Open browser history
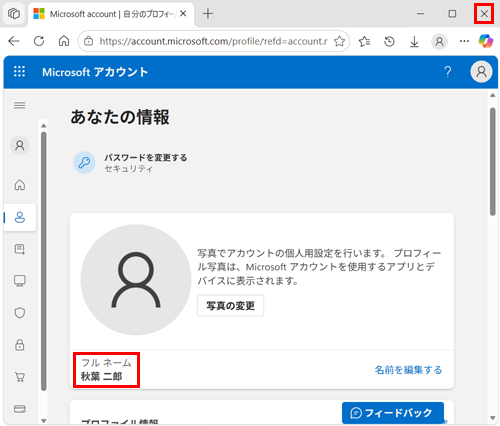The width and height of the screenshot is (500, 426). pyautogui.click(x=389, y=42)
